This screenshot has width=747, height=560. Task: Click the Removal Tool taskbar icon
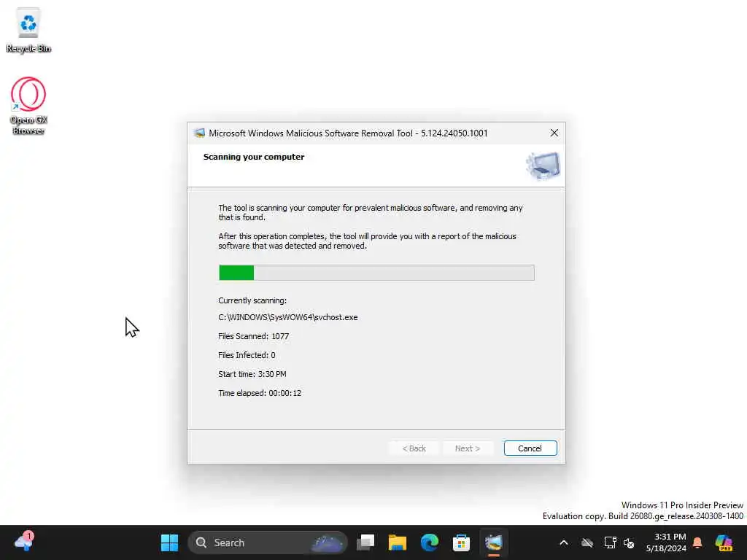(494, 542)
